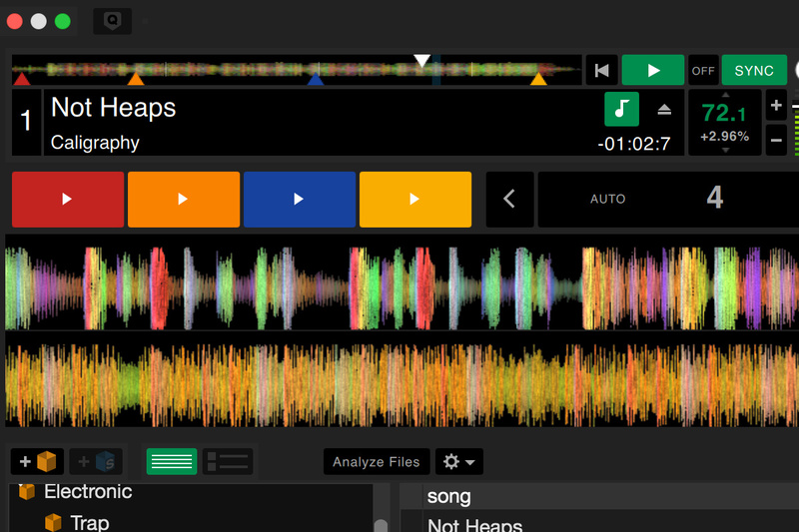Click the Analyze Files button

[x=377, y=462]
